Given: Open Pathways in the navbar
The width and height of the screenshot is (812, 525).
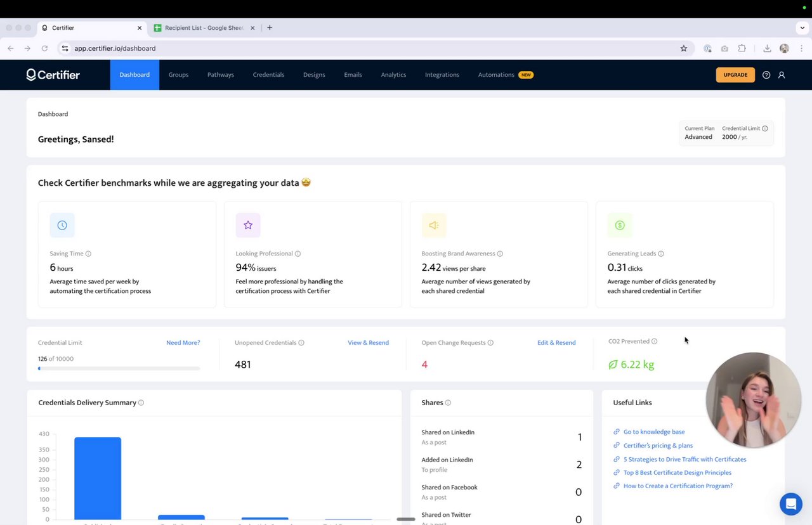Looking at the screenshot, I should [x=221, y=75].
